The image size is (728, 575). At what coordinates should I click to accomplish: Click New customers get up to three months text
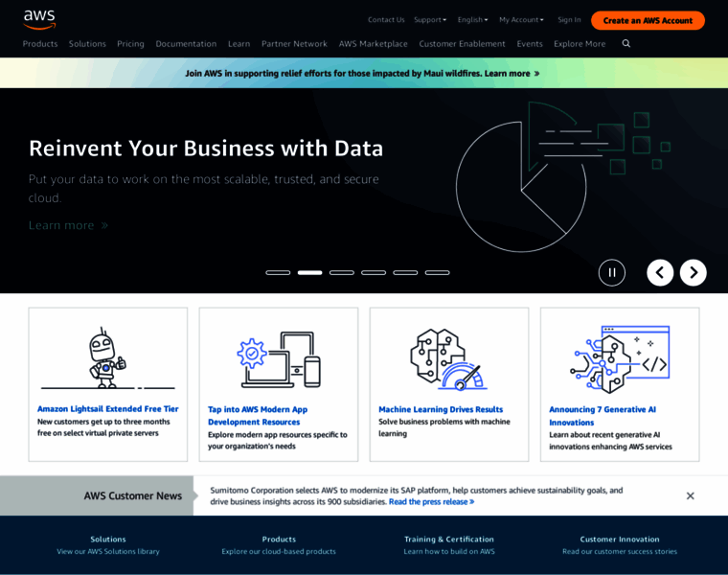tap(103, 427)
